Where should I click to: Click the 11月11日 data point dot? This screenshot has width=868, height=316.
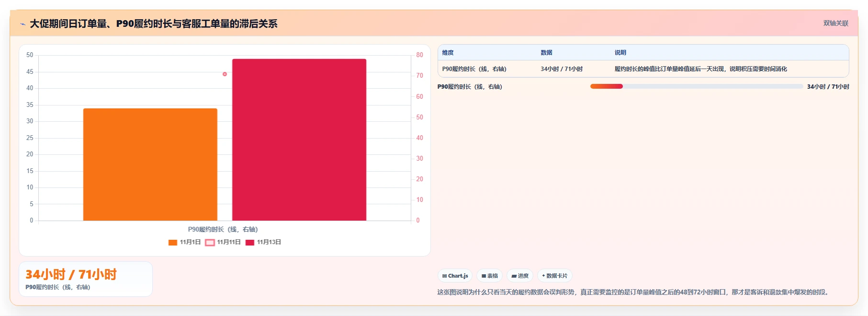point(225,74)
